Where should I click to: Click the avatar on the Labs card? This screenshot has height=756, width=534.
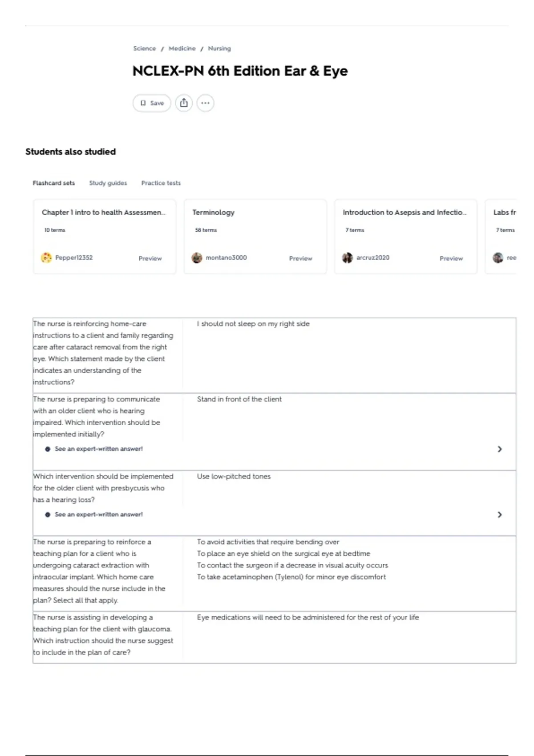[x=498, y=257]
